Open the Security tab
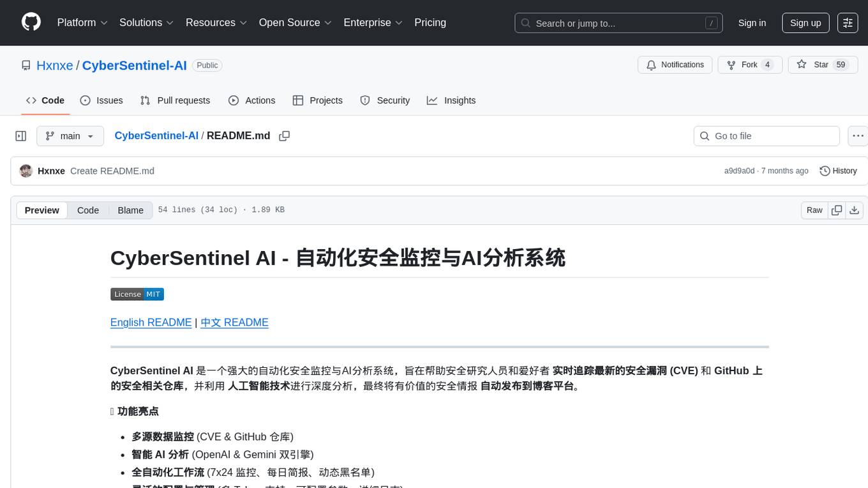The height and width of the screenshot is (488, 868). point(385,100)
